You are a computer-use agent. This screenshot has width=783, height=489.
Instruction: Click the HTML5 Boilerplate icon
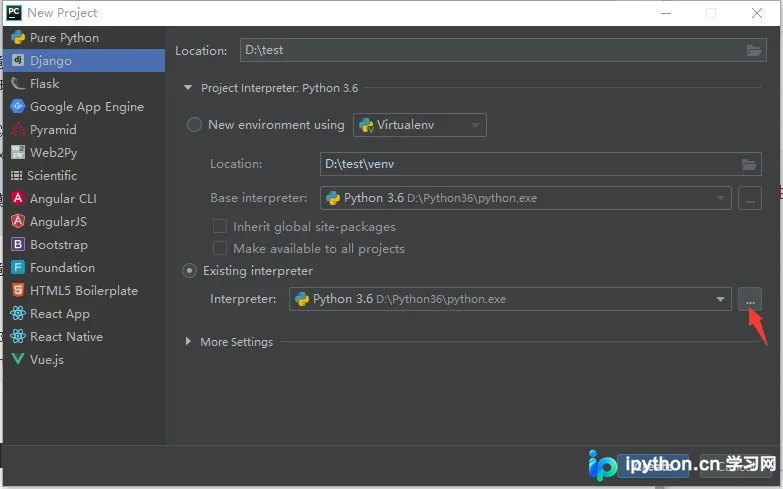[x=18, y=290]
